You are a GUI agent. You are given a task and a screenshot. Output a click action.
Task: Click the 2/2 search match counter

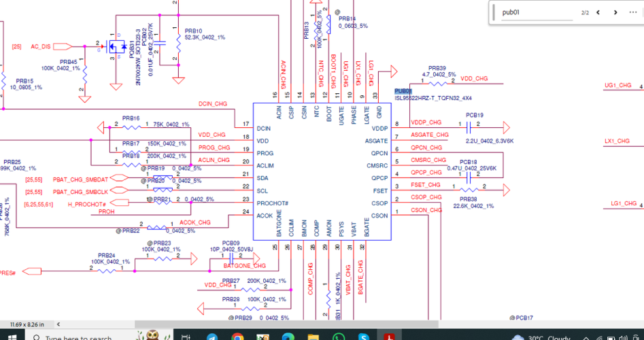585,13
